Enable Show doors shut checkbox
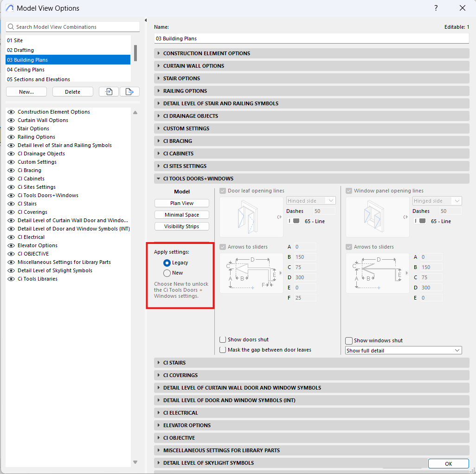The image size is (476, 474). tap(223, 339)
